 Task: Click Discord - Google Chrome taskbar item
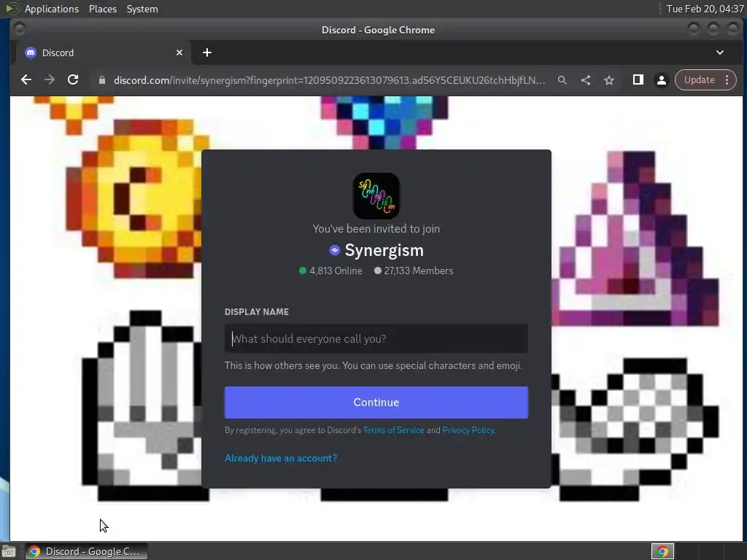click(x=86, y=551)
